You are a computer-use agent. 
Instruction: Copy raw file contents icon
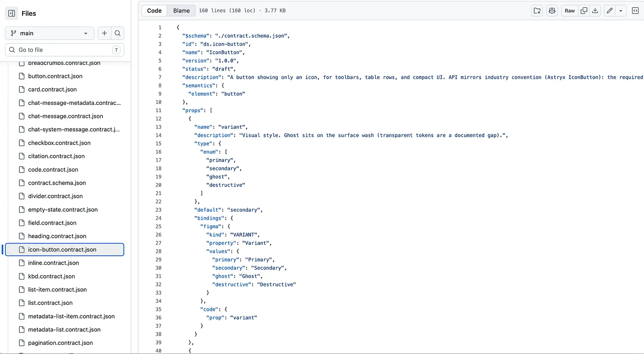pyautogui.click(x=584, y=11)
